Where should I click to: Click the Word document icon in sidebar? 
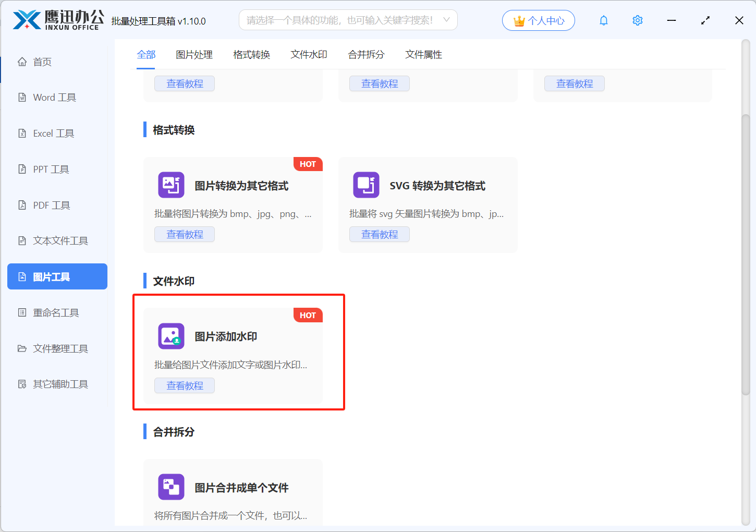pos(22,98)
